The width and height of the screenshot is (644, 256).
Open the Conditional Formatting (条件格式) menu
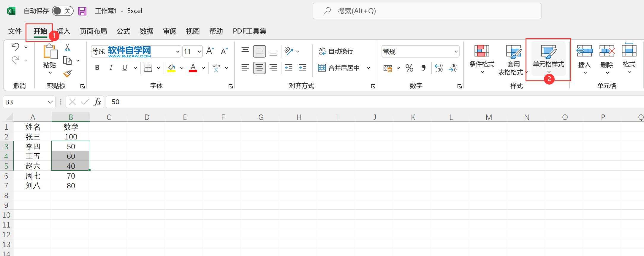[482, 59]
